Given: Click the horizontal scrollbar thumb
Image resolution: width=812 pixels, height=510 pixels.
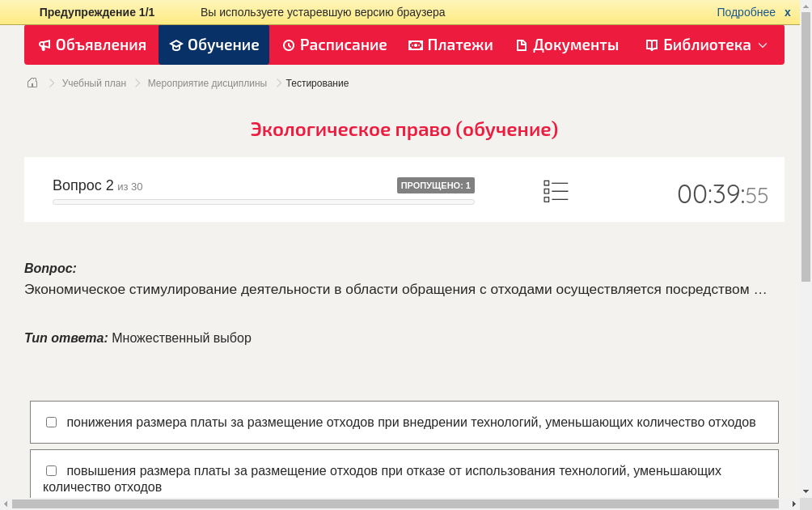Looking at the screenshot, I should click(395, 504).
